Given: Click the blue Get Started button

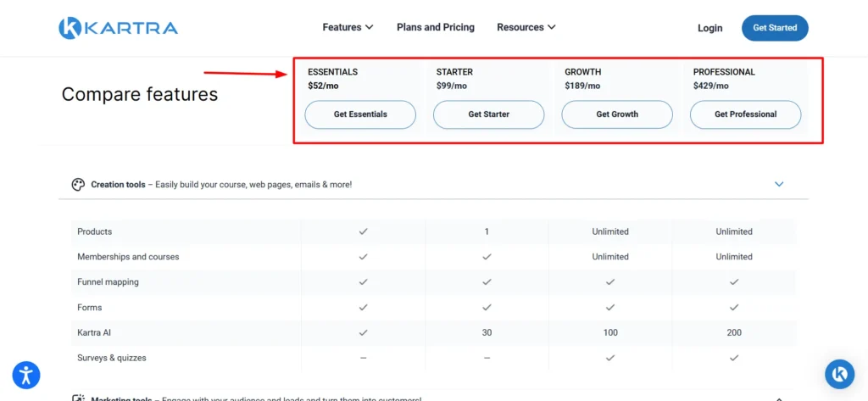Looking at the screenshot, I should [775, 28].
